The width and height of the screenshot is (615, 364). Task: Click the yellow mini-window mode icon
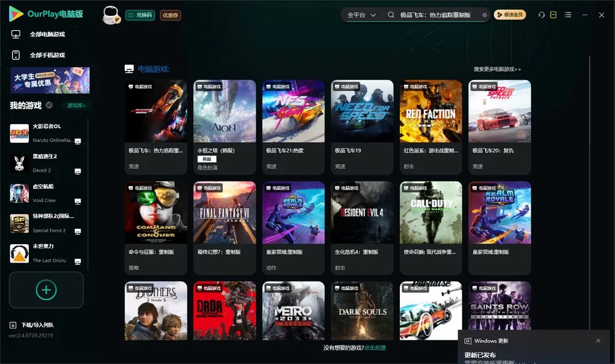[x=553, y=15]
